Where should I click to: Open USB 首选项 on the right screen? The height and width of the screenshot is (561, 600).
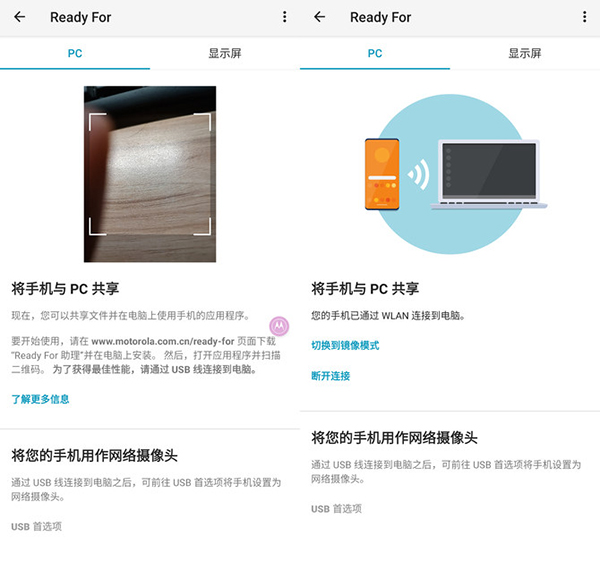(336, 508)
